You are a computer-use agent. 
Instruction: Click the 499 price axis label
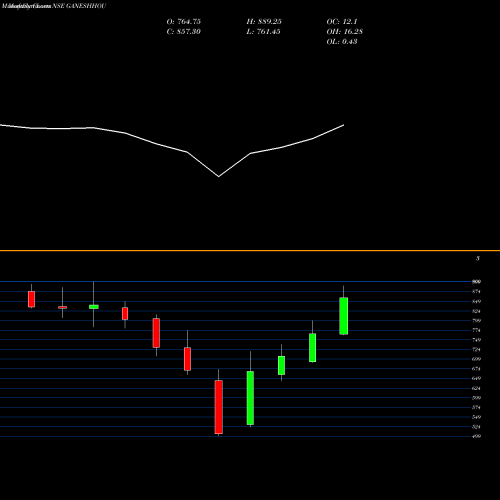click(477, 436)
